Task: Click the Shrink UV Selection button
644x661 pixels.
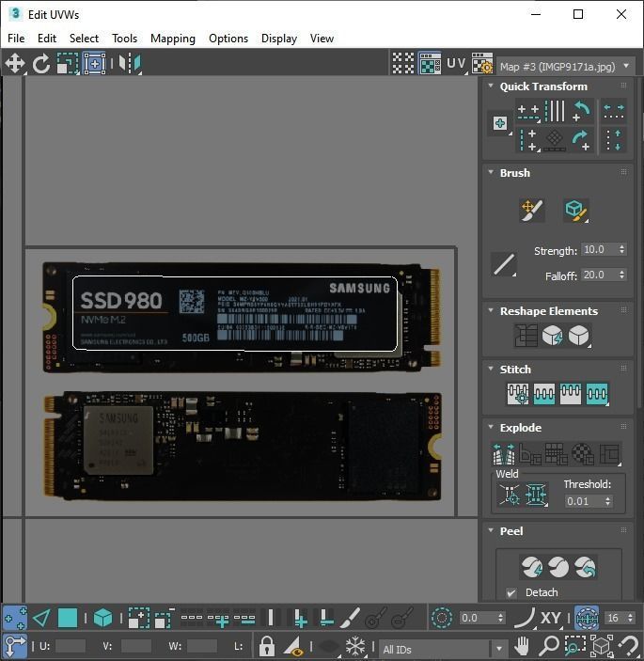Action: click(165, 618)
